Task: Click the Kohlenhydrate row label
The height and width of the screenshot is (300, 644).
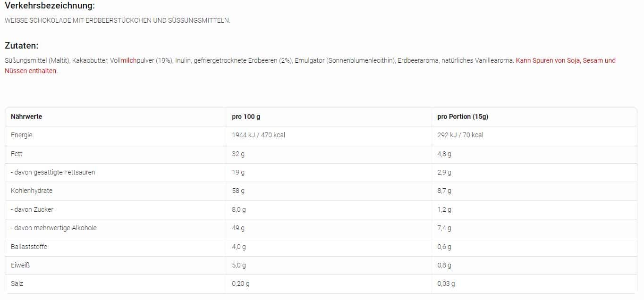Action: pyautogui.click(x=32, y=191)
